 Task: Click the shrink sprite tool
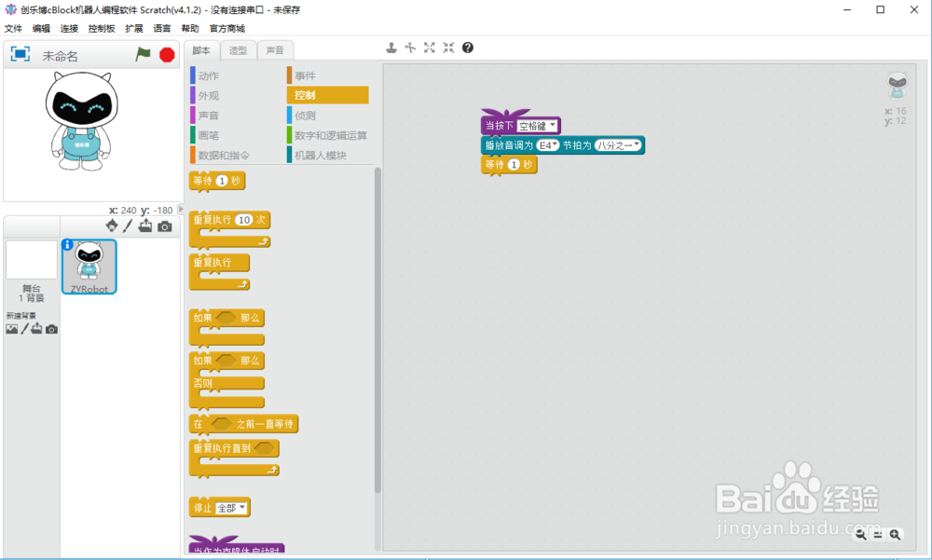[447, 48]
